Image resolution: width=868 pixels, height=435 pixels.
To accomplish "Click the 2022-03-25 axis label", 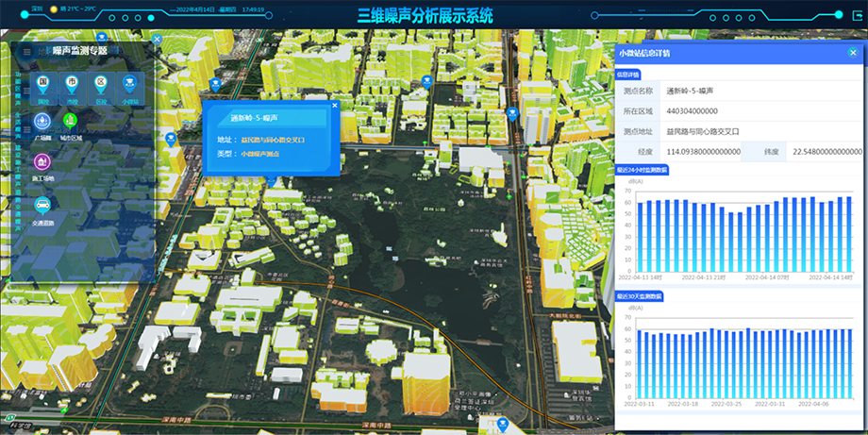I will click(726, 404).
